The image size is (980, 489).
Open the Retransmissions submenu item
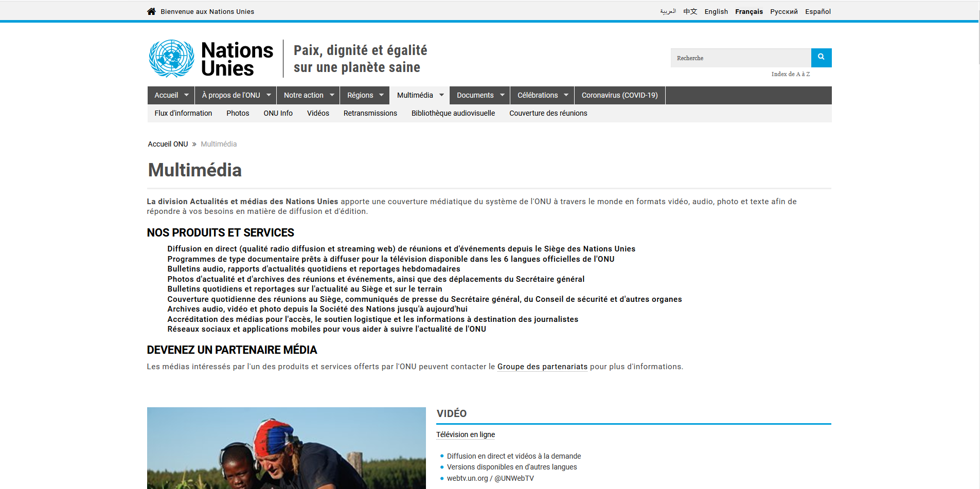370,113
